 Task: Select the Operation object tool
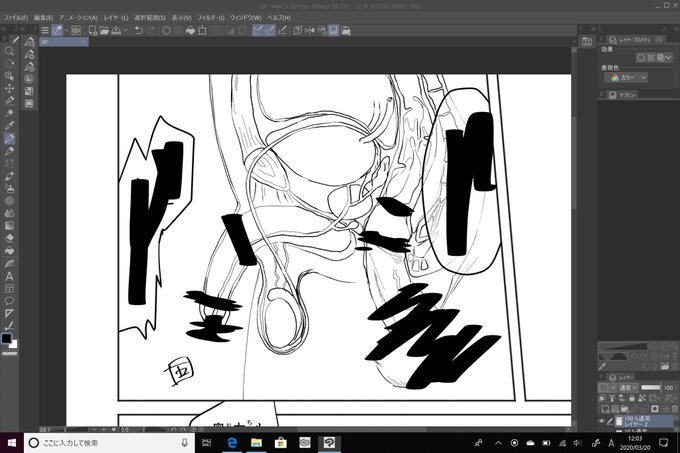tap(9, 76)
